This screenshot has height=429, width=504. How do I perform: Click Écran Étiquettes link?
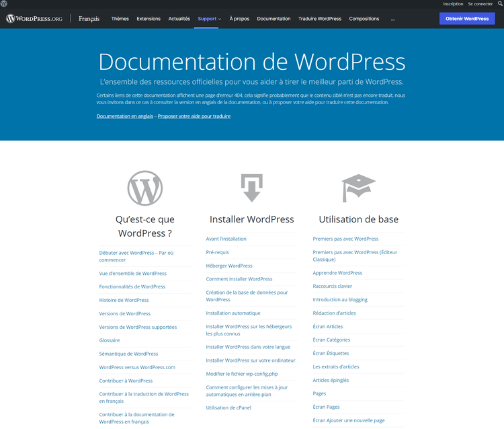(x=331, y=353)
